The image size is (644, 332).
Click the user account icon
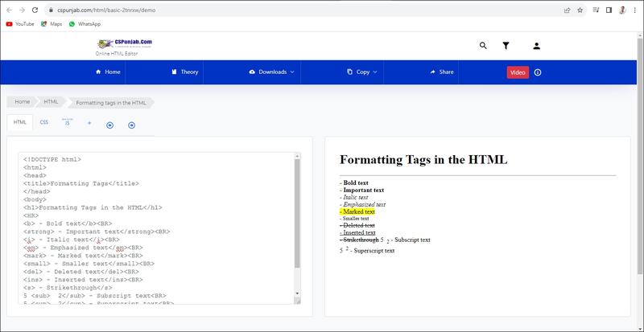point(536,46)
